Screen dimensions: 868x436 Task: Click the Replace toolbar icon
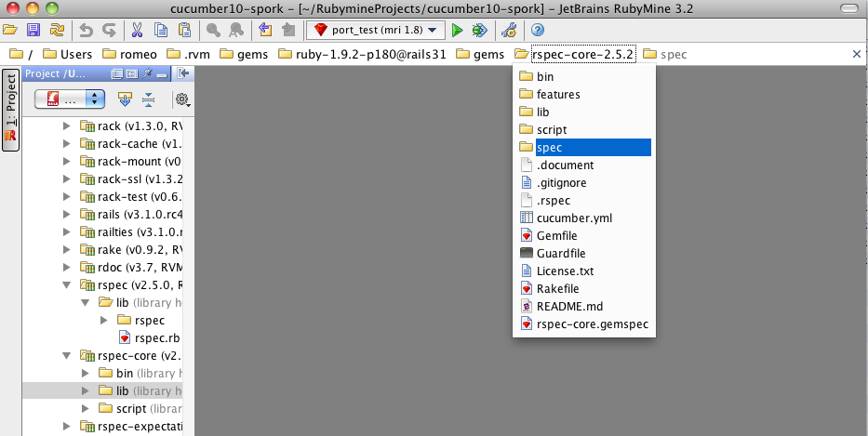(236, 30)
